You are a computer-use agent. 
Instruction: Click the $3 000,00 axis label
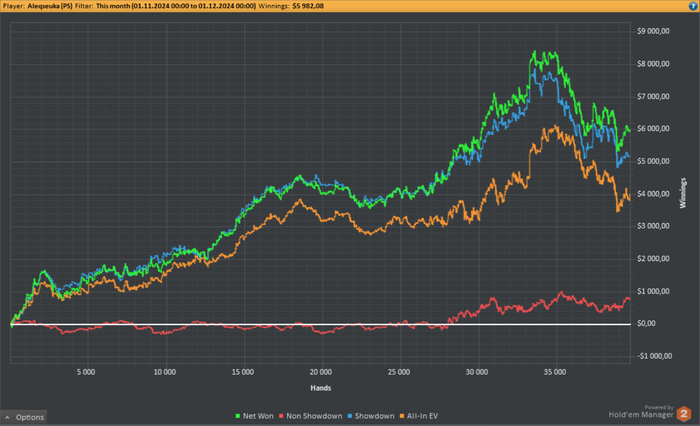point(653,226)
